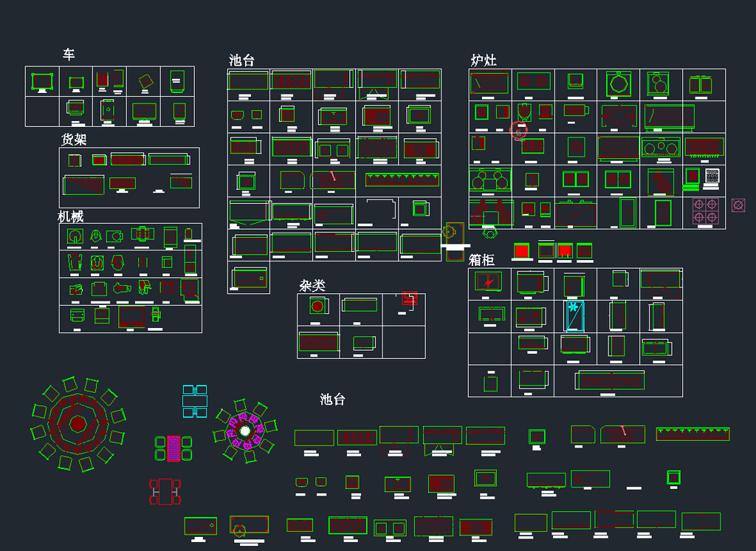
Task: Select the magenta rectangular table with green chairs
Action: click(173, 448)
